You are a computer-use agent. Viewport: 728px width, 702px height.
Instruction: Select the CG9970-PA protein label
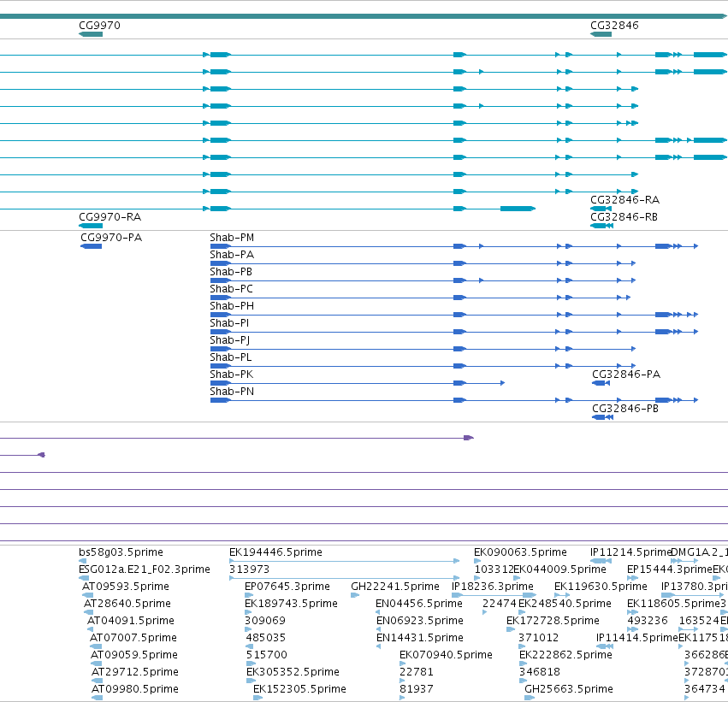(111, 238)
